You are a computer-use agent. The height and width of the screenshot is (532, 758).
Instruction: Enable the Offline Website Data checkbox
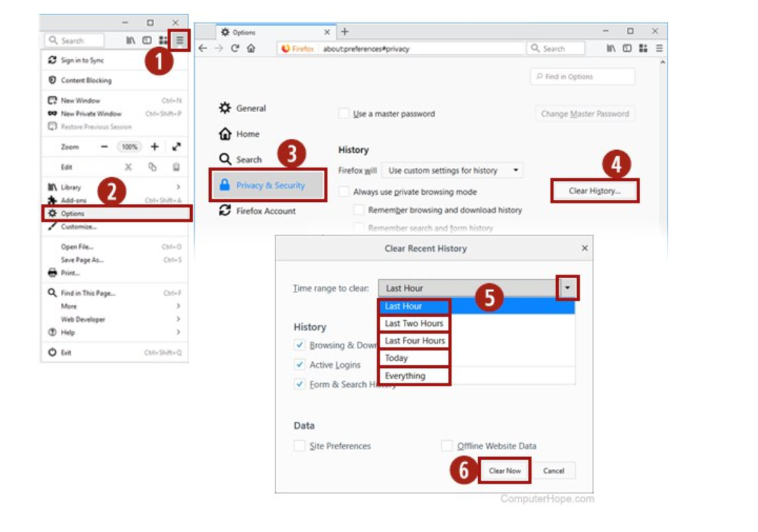click(447, 446)
